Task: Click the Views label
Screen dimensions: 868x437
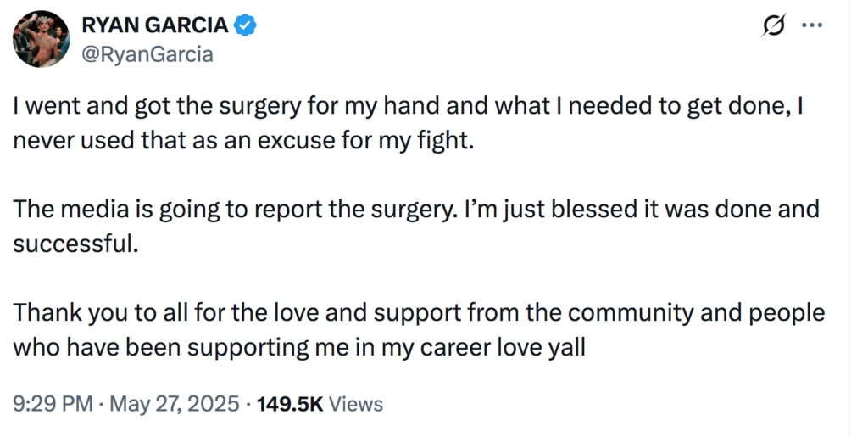Action: (356, 404)
